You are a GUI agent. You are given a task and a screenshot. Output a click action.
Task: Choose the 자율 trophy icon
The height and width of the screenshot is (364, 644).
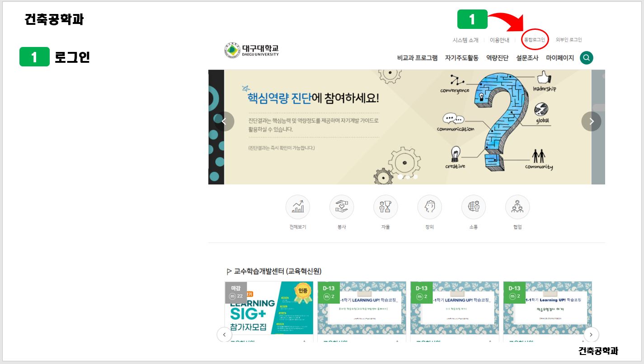[385, 207]
